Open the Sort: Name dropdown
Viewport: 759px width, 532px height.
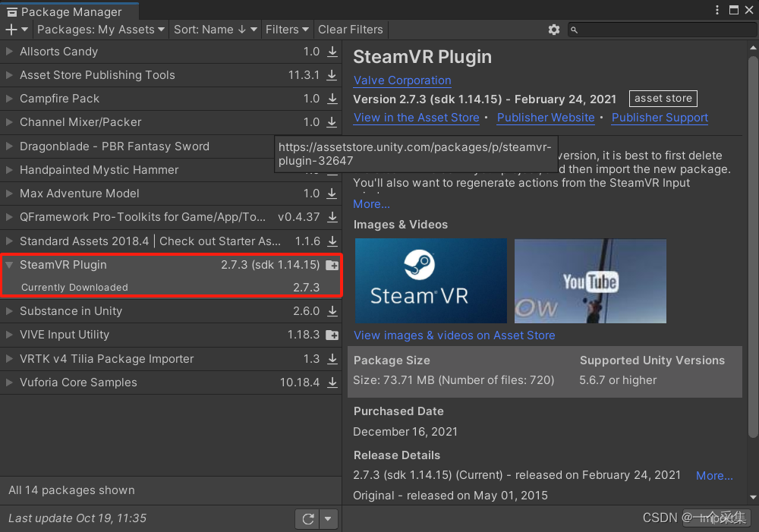pyautogui.click(x=215, y=30)
